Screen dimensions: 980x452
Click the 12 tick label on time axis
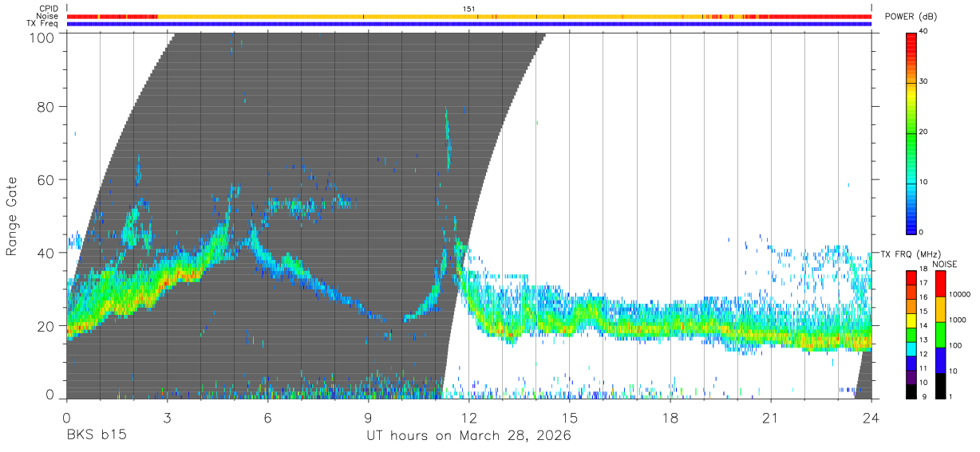(x=468, y=418)
